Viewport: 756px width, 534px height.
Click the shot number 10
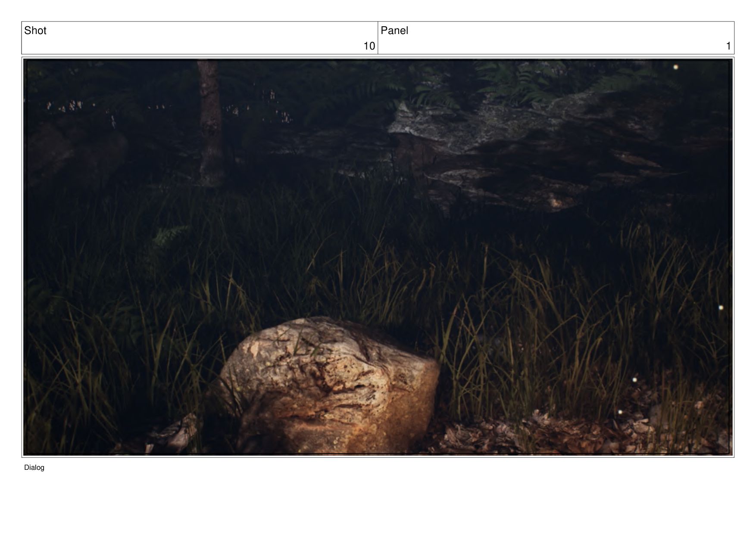click(x=369, y=46)
